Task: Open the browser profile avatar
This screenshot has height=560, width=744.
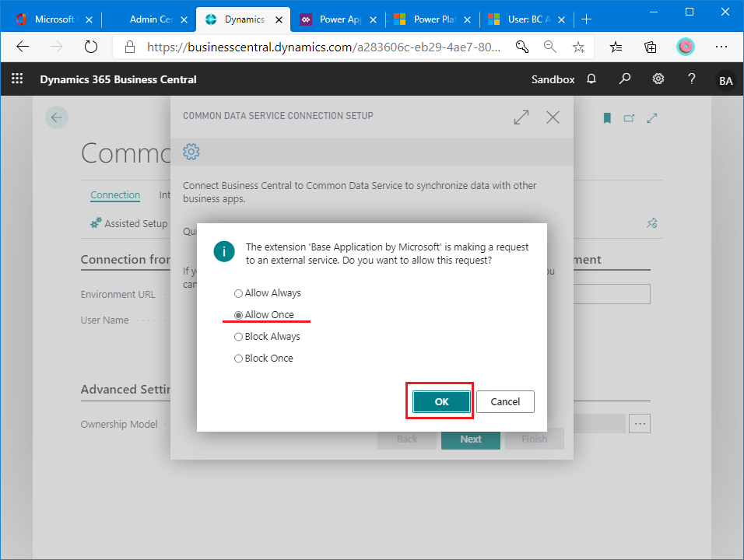Action: pyautogui.click(x=685, y=47)
